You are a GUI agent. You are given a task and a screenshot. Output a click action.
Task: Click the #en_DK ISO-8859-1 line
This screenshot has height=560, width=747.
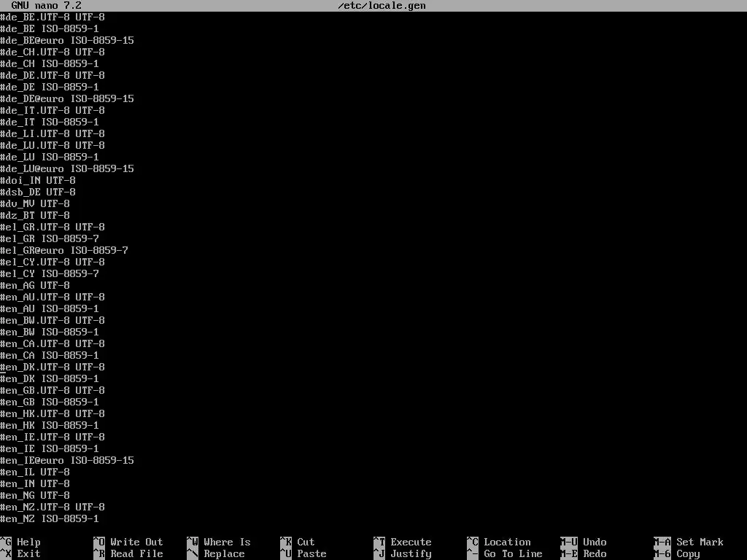coord(50,378)
